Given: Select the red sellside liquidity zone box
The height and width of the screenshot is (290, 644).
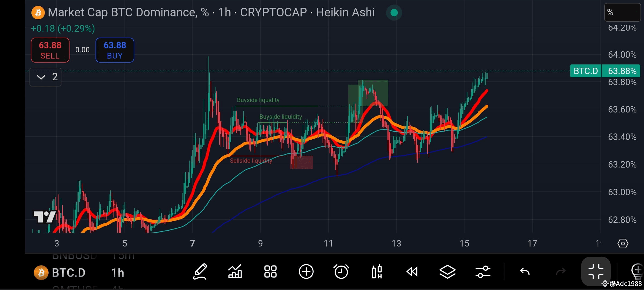Looking at the screenshot, I should point(302,162).
